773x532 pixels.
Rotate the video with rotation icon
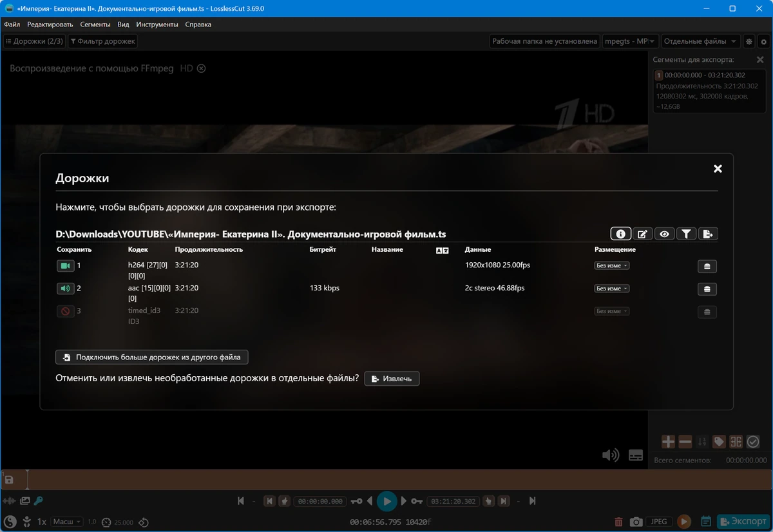click(x=144, y=522)
